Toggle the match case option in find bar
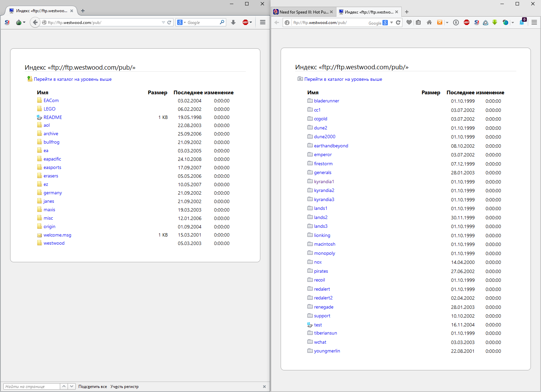The image size is (541, 392). coord(124,387)
